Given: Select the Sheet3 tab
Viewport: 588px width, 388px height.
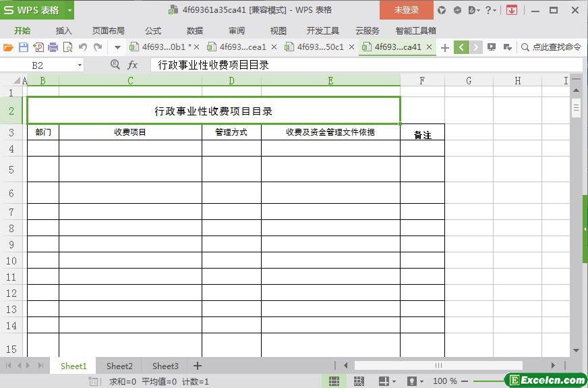Looking at the screenshot, I should [x=165, y=366].
